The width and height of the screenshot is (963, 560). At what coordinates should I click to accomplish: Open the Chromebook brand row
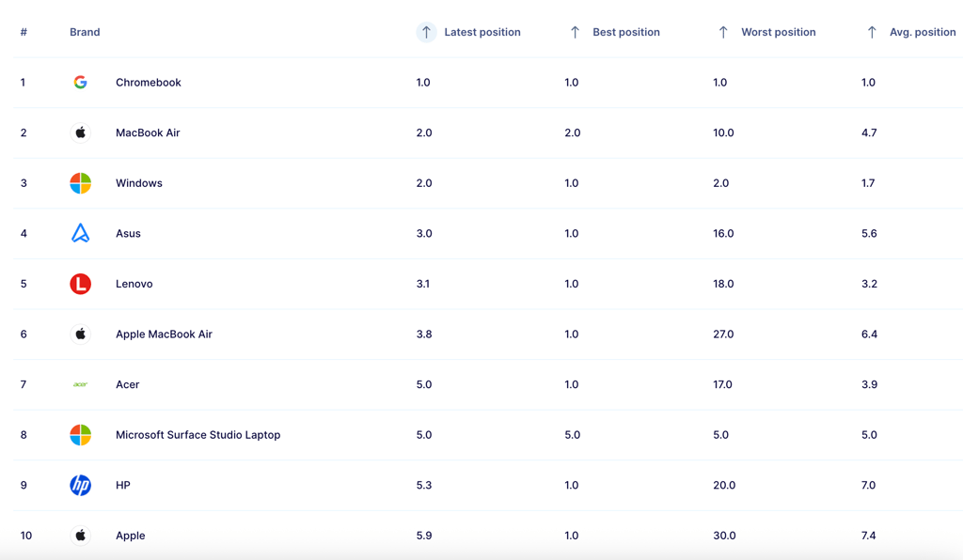coord(488,82)
